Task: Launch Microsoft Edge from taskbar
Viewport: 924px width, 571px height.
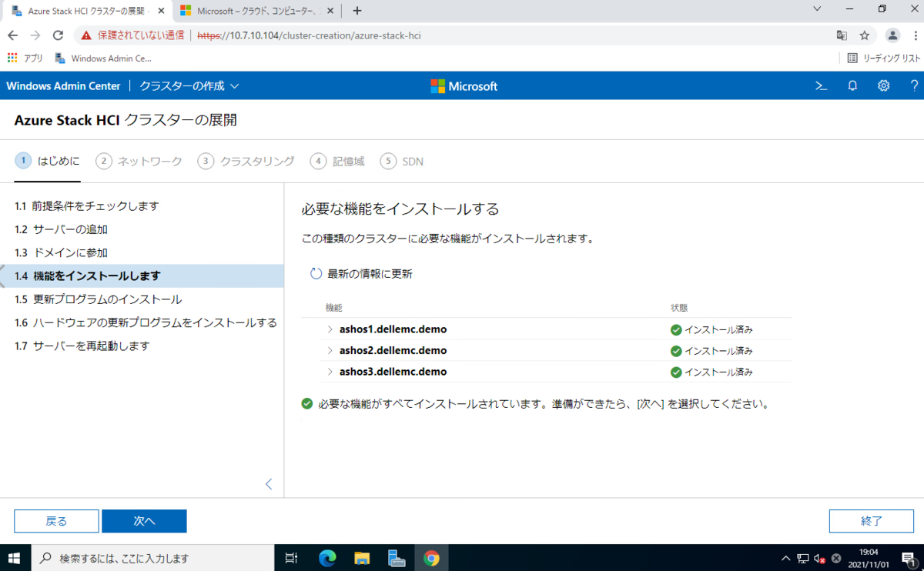Action: (327, 558)
